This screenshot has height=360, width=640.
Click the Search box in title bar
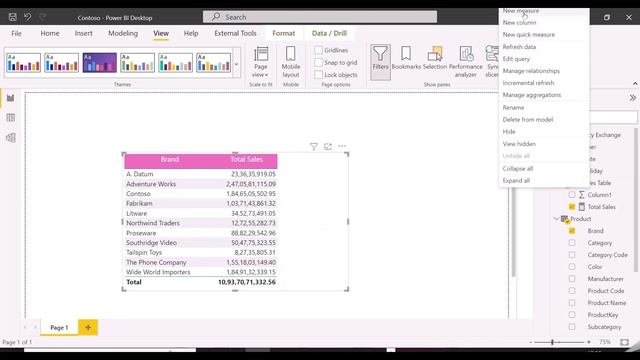pyautogui.click(x=320, y=17)
